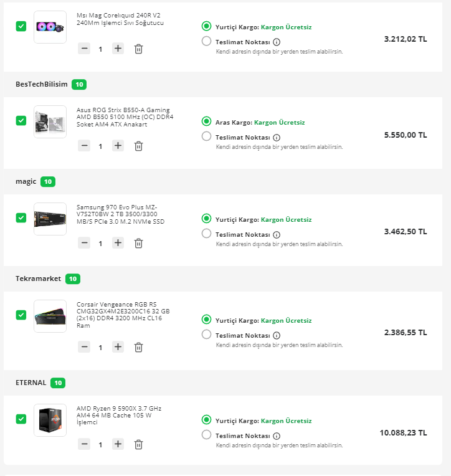Deselect the Samsung 970 Evo Plus checkbox
451x476 pixels.
(x=21, y=217)
